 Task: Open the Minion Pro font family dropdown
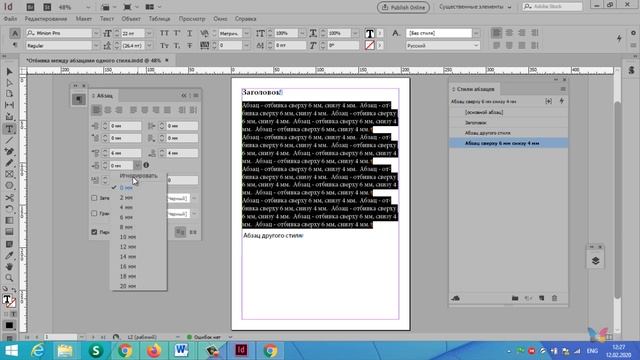pyautogui.click(x=96, y=33)
